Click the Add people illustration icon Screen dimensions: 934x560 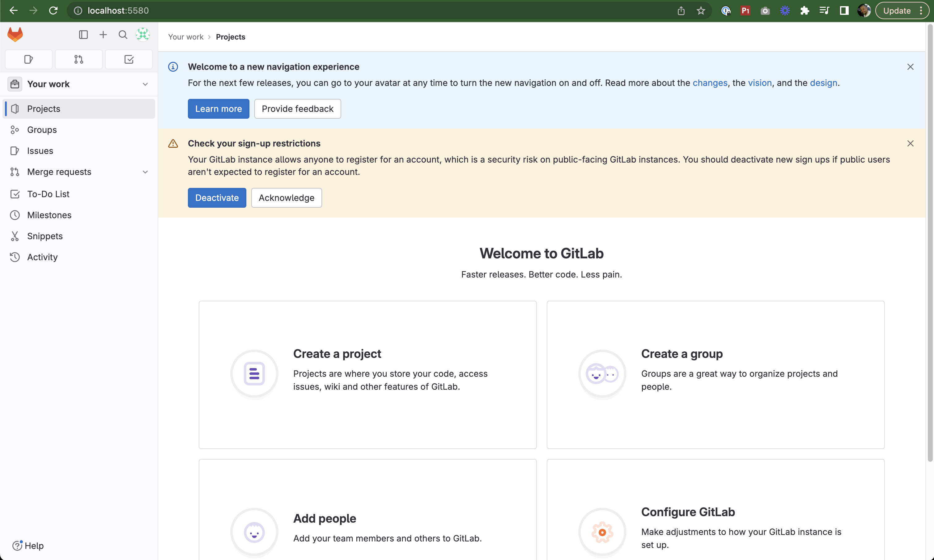[254, 532]
